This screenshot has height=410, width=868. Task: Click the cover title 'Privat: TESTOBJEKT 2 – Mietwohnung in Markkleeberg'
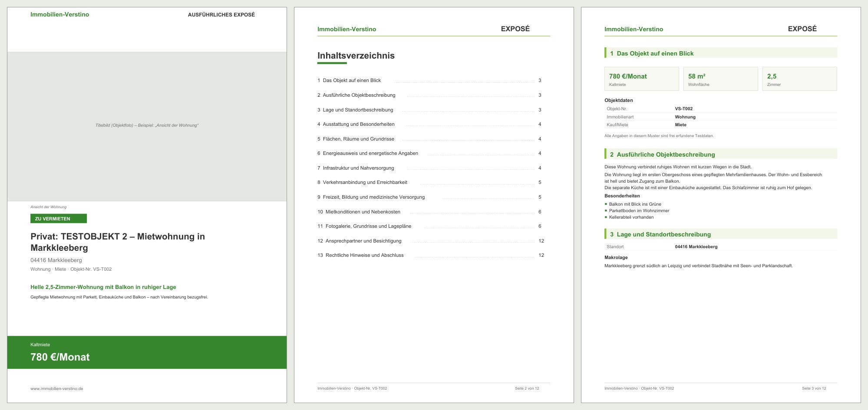(118, 242)
